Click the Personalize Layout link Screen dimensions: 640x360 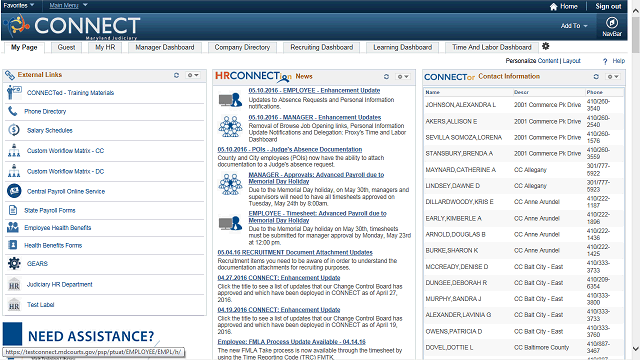[571, 61]
